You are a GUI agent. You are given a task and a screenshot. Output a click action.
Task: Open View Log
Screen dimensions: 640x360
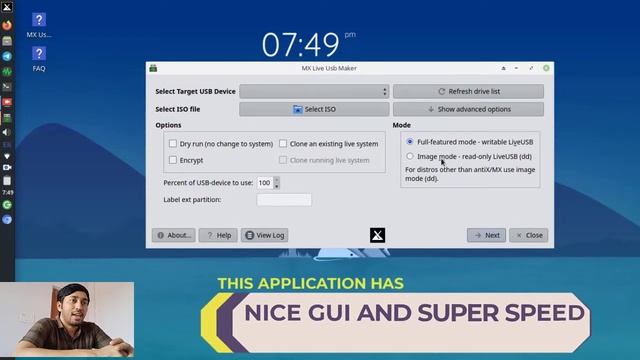(x=264, y=235)
